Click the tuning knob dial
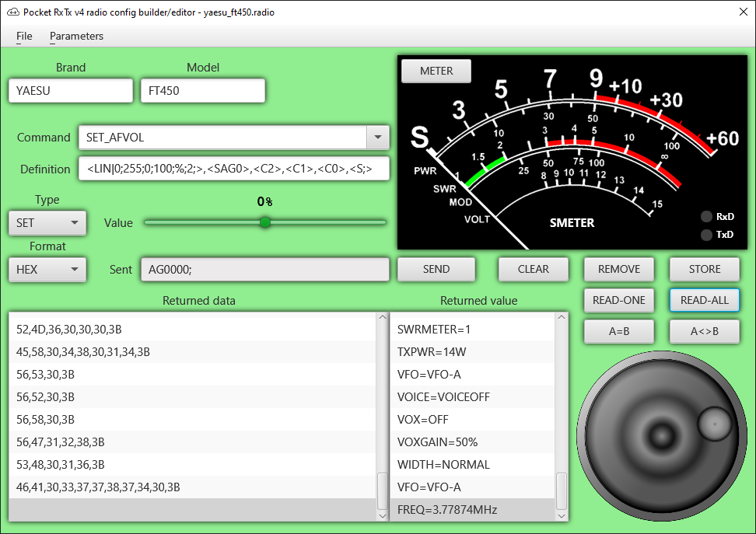The width and height of the screenshot is (756, 534). 662,436
